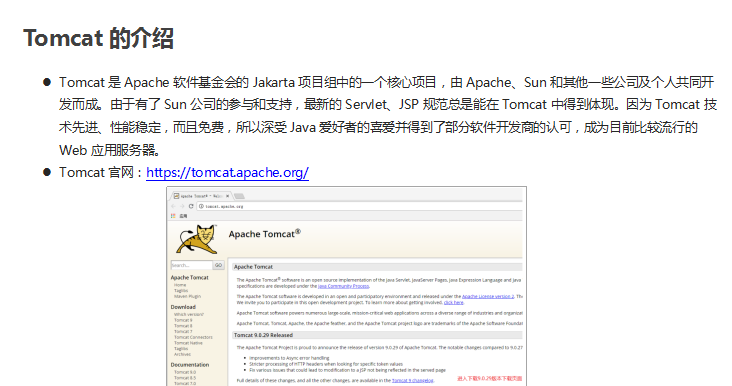
Task: Click 'Maven Plugin' sidebar link
Action: tap(187, 296)
